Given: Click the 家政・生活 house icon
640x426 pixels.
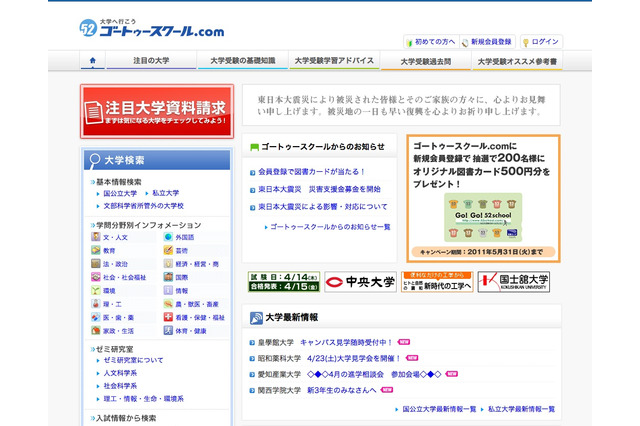Looking at the screenshot, I should [96, 331].
